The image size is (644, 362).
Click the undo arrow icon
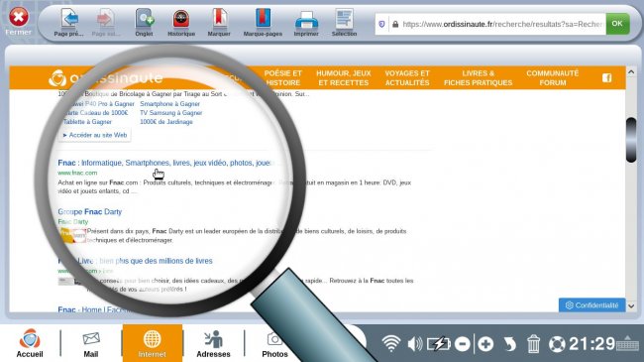[x=509, y=344]
